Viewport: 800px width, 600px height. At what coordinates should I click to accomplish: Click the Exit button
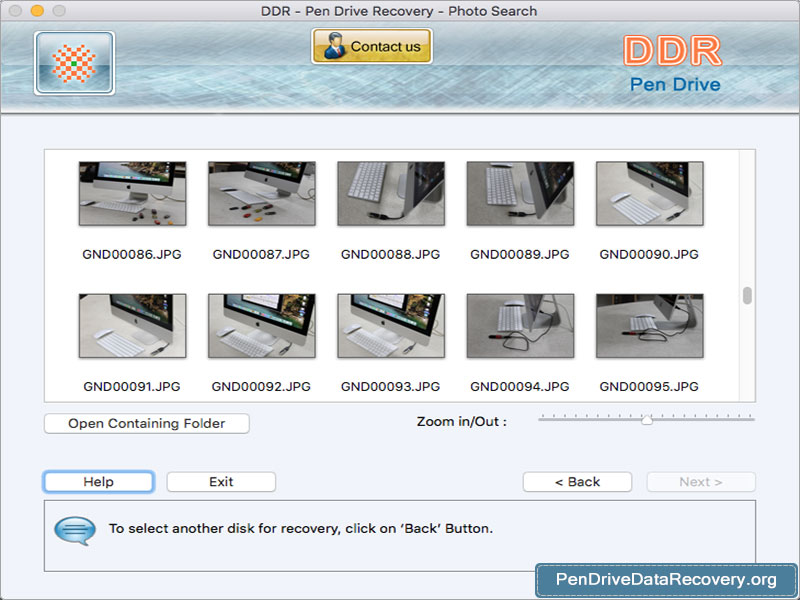pyautogui.click(x=221, y=482)
